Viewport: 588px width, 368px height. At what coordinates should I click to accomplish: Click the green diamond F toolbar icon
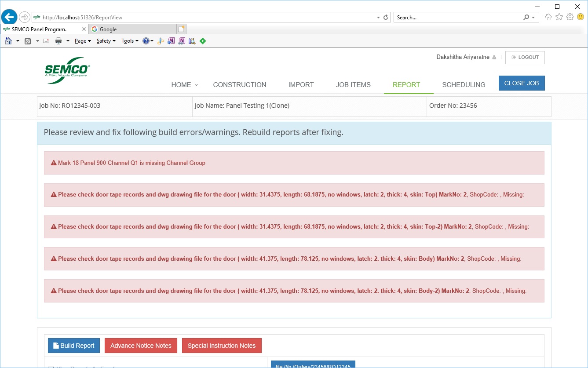pyautogui.click(x=202, y=41)
